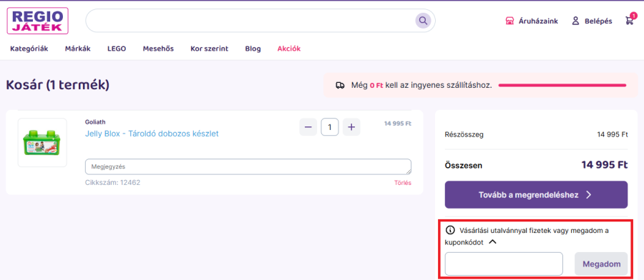Open the Mesehős menu
644x280 pixels.
158,49
